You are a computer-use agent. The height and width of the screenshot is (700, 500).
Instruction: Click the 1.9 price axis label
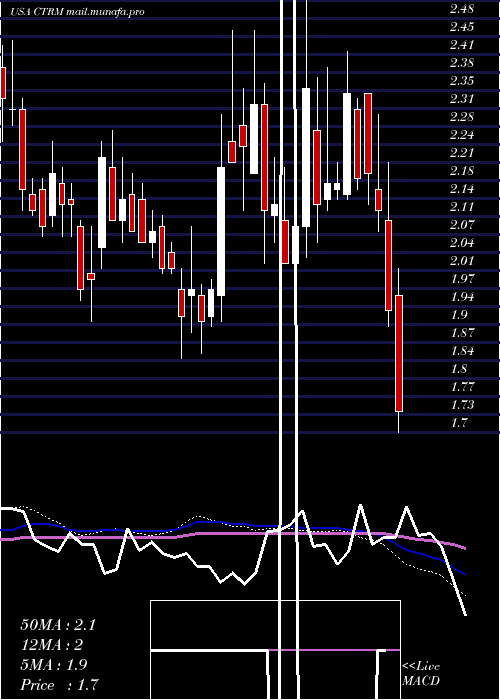(458, 315)
